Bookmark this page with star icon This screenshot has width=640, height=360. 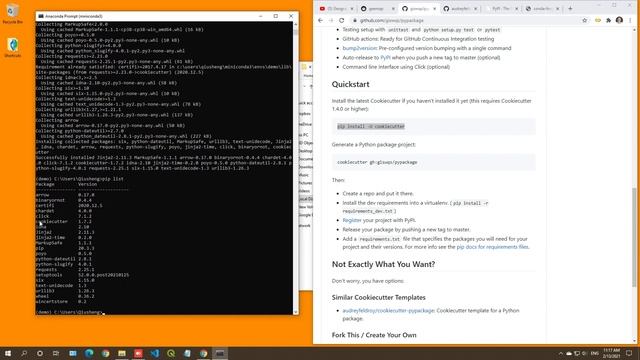[x=584, y=20]
